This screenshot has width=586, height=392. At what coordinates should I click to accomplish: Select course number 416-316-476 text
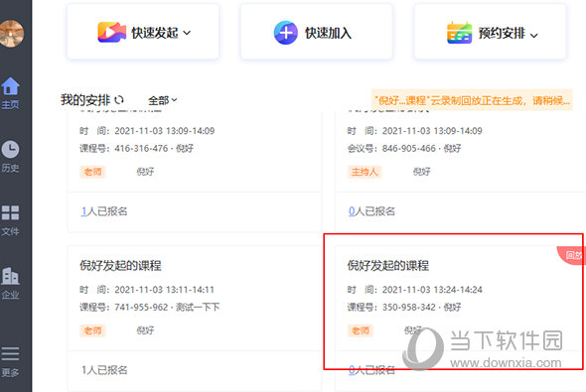tap(141, 149)
